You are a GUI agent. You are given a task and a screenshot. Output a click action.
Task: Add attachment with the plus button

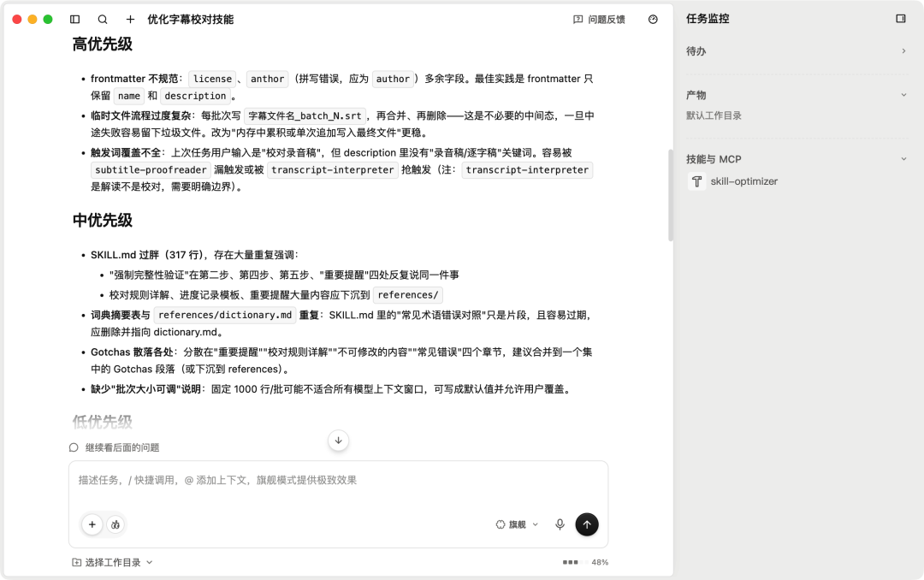[92, 524]
